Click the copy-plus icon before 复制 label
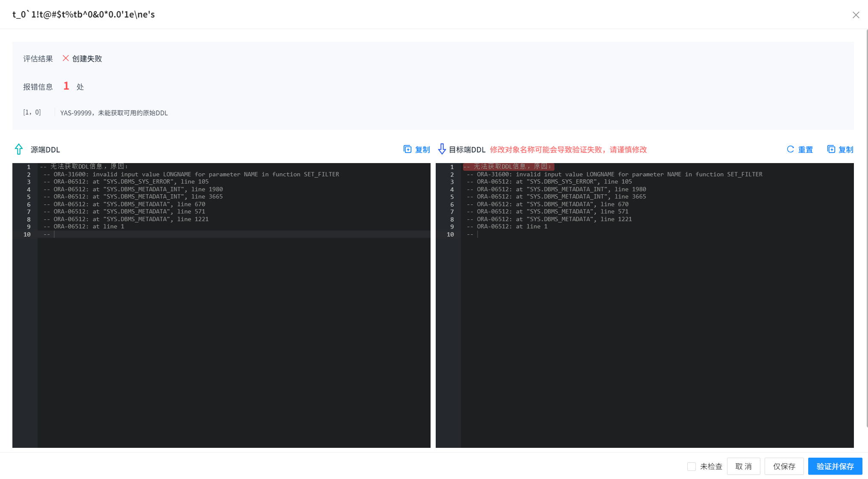The width and height of the screenshot is (868, 479). [x=408, y=149]
